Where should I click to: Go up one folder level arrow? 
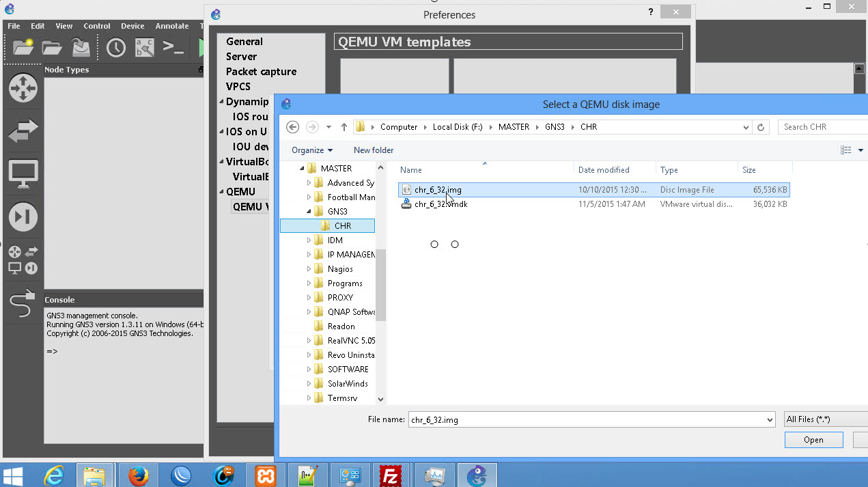pyautogui.click(x=344, y=127)
